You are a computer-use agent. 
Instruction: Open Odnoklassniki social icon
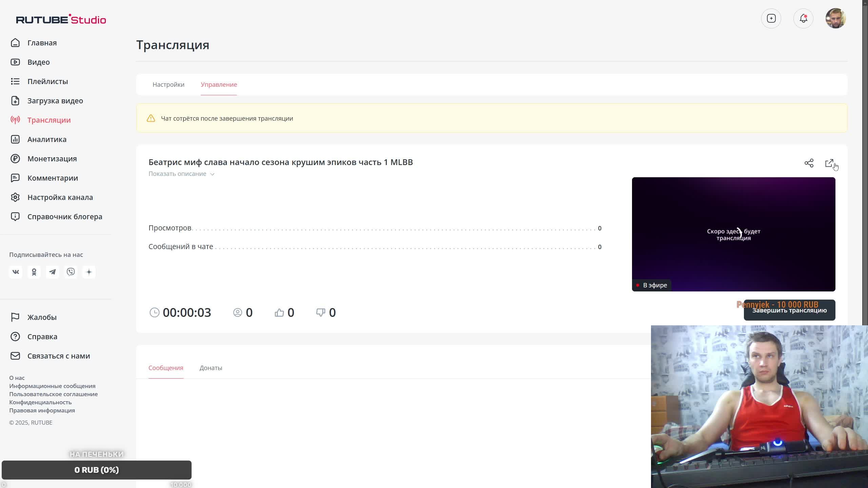point(34,272)
